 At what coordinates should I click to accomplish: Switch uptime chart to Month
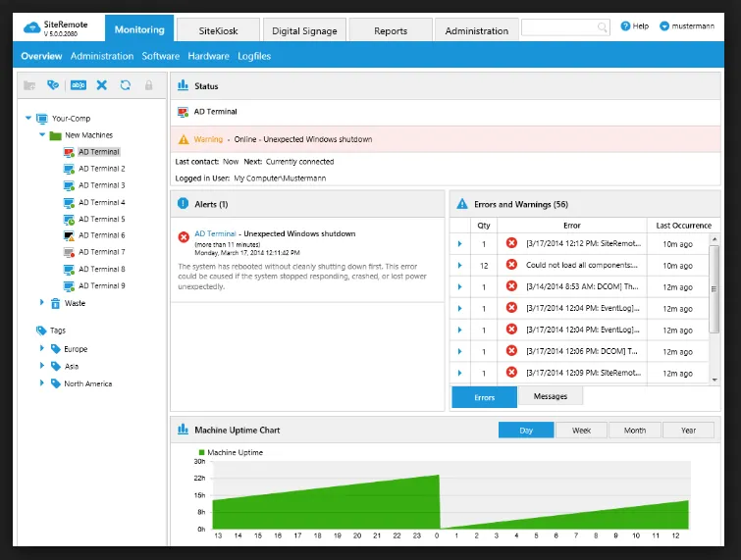(x=635, y=431)
